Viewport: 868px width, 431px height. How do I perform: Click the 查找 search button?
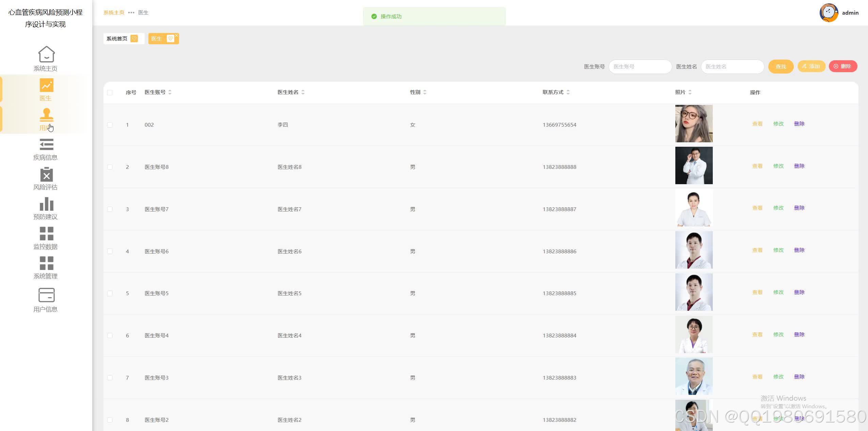click(781, 66)
